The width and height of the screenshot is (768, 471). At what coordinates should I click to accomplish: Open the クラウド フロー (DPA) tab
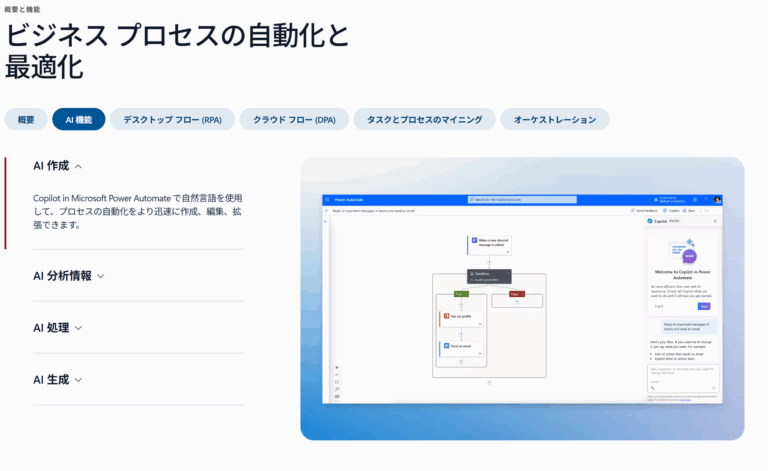[294, 119]
